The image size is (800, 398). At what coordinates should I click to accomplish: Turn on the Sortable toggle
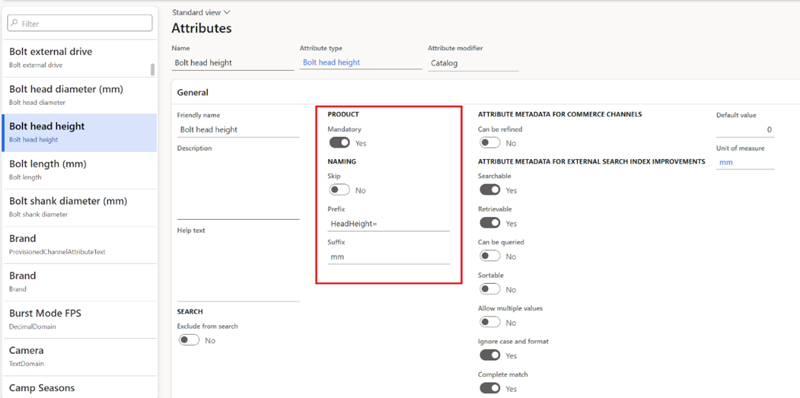coord(490,289)
